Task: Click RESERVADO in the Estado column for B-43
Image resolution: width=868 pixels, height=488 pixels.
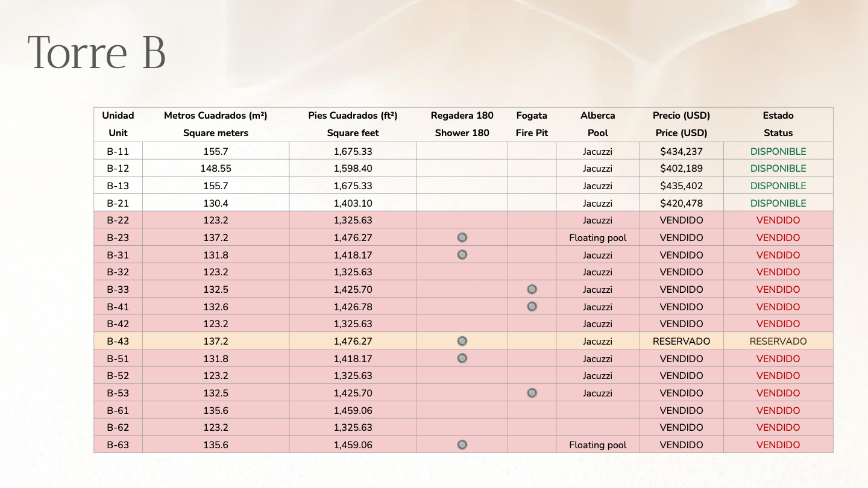Action: pyautogui.click(x=778, y=342)
